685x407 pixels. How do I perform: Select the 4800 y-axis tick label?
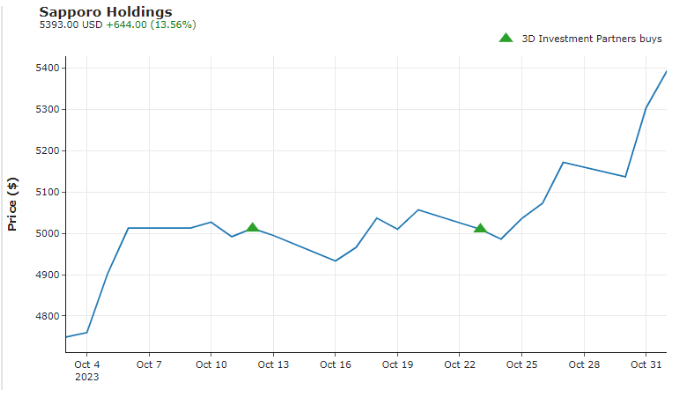tap(48, 316)
